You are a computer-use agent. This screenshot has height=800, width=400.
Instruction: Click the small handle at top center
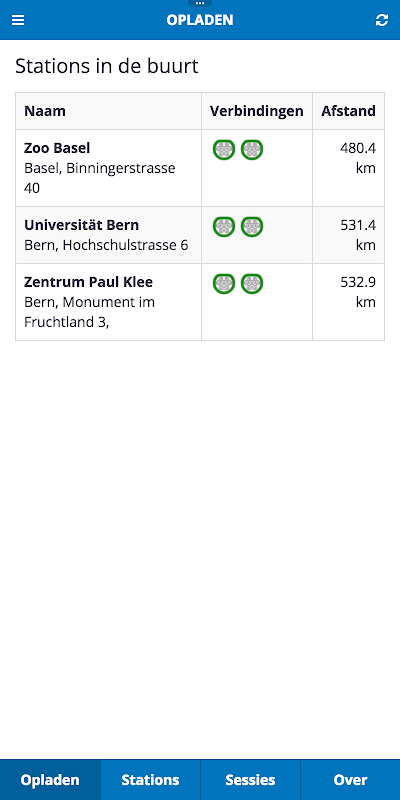200,3
